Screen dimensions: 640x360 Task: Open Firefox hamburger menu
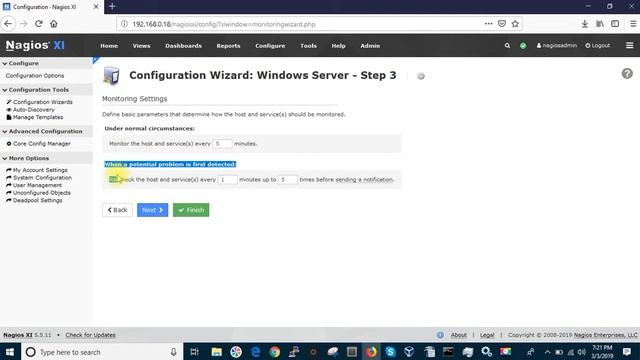(633, 24)
